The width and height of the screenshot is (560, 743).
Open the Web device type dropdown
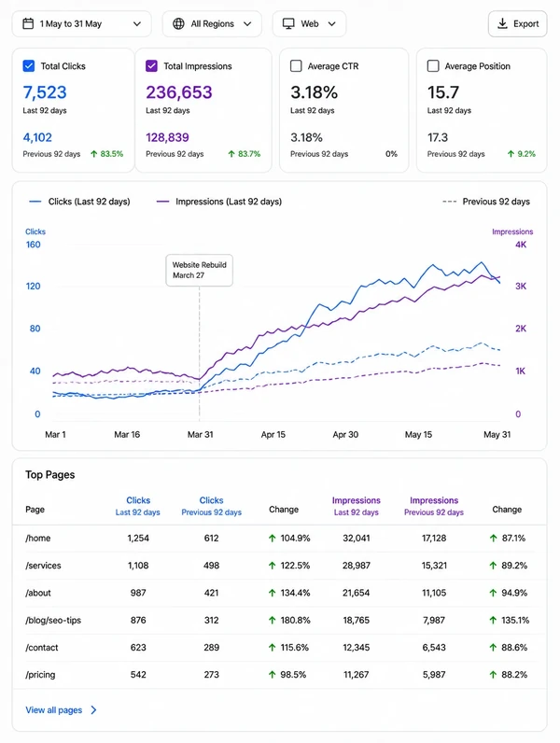[309, 23]
